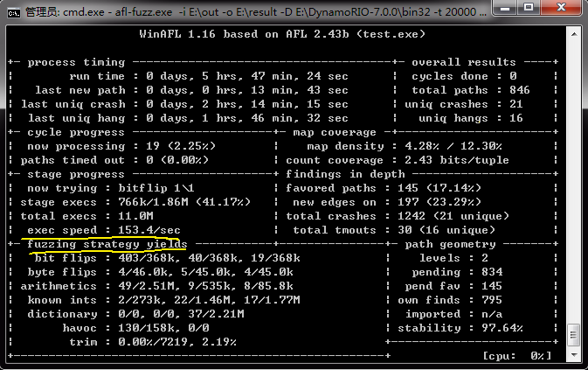Click 'own finds : 795' entry
The image size is (588, 370).
click(450, 300)
